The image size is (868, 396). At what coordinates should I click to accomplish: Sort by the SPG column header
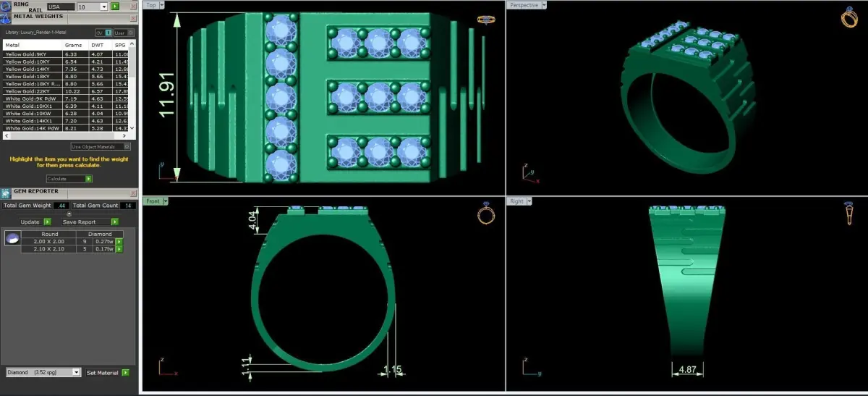point(120,45)
